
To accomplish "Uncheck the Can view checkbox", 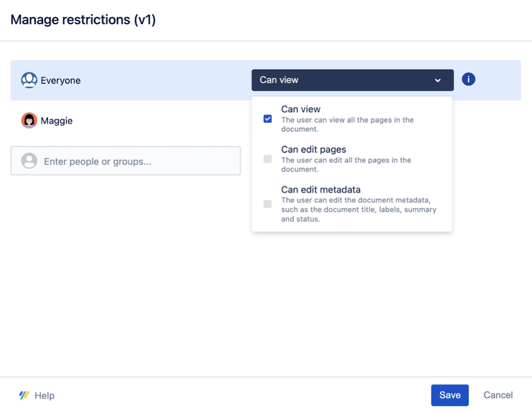I will pos(267,119).
